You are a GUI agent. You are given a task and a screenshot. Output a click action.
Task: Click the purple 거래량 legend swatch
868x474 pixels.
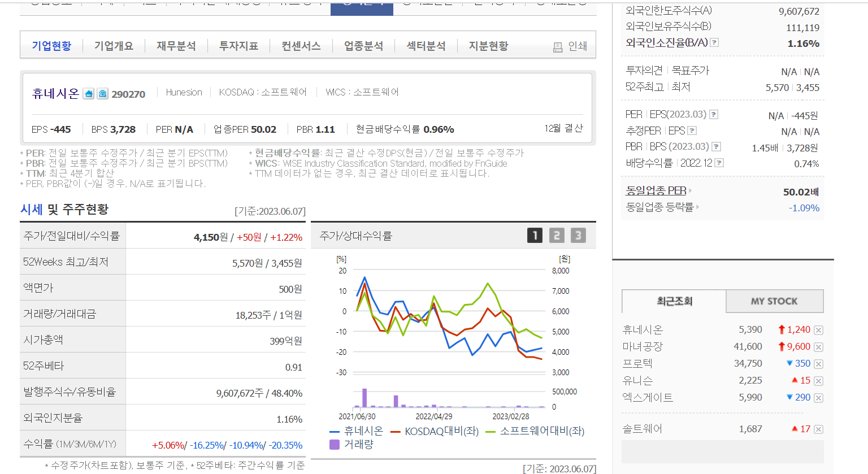[x=334, y=445]
